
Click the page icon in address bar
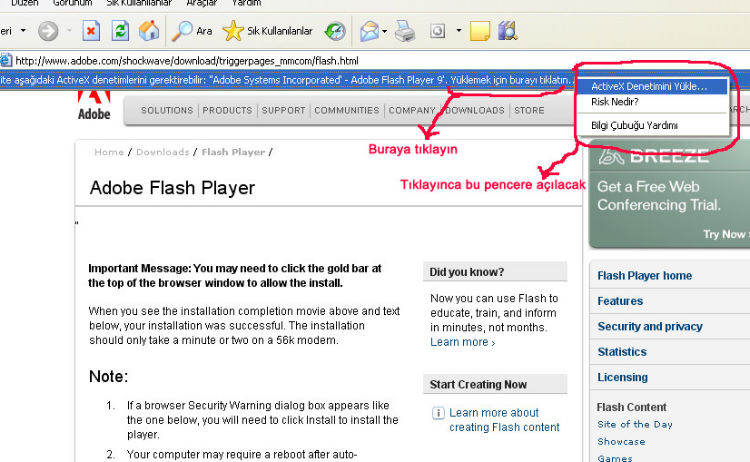pyautogui.click(x=6, y=61)
